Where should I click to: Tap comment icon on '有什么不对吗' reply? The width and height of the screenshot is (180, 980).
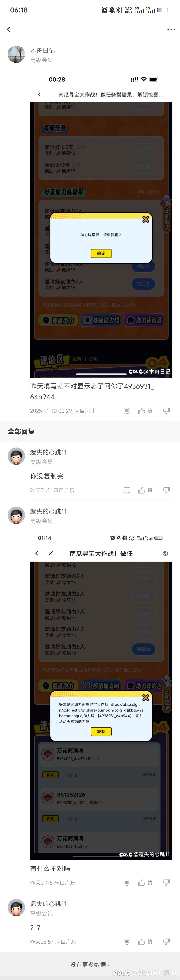pyautogui.click(x=127, y=883)
